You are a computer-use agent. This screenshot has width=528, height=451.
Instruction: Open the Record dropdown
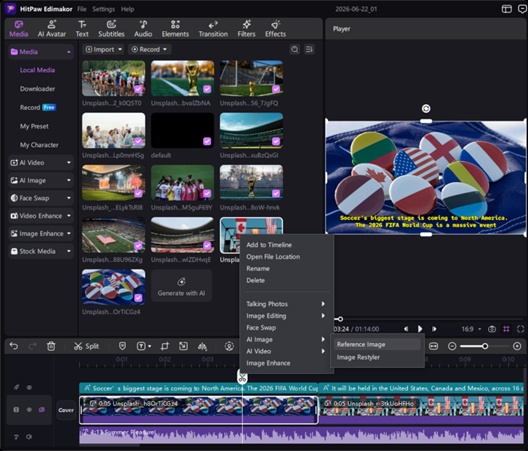(150, 50)
